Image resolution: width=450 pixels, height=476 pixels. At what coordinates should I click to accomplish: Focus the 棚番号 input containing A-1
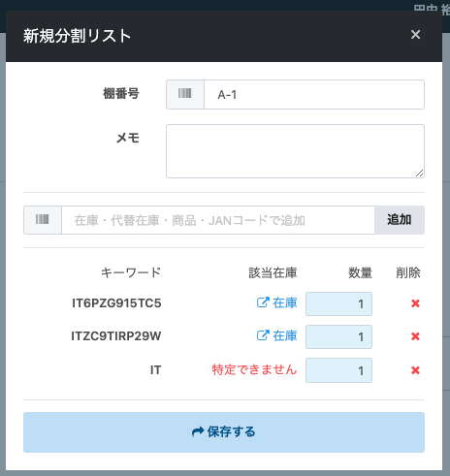click(314, 94)
